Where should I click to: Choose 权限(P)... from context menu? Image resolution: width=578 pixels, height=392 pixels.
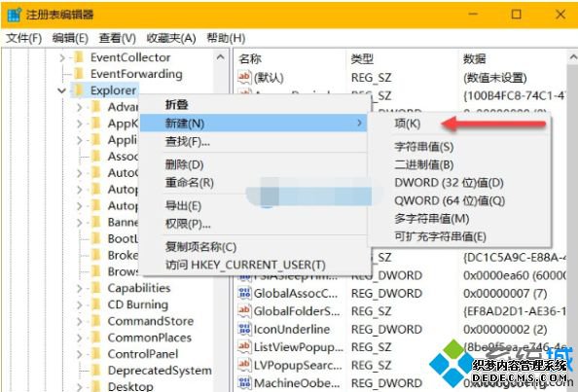254,224
